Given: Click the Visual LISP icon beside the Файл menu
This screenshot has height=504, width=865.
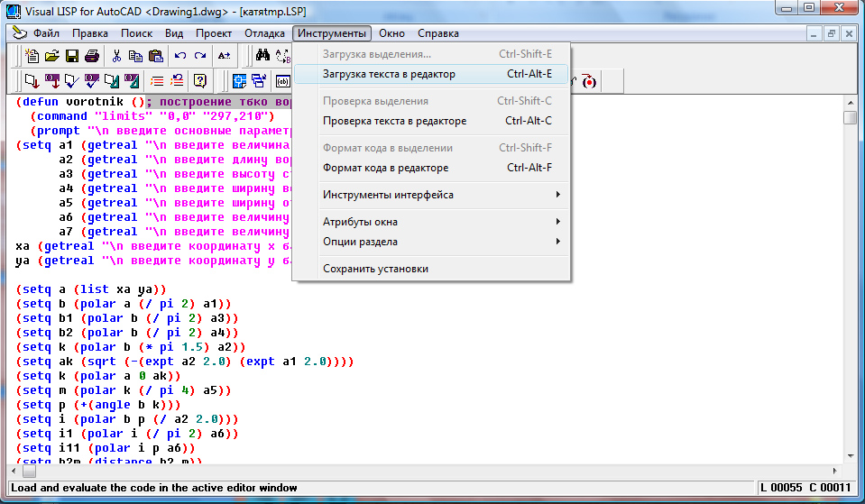Looking at the screenshot, I should pos(20,33).
